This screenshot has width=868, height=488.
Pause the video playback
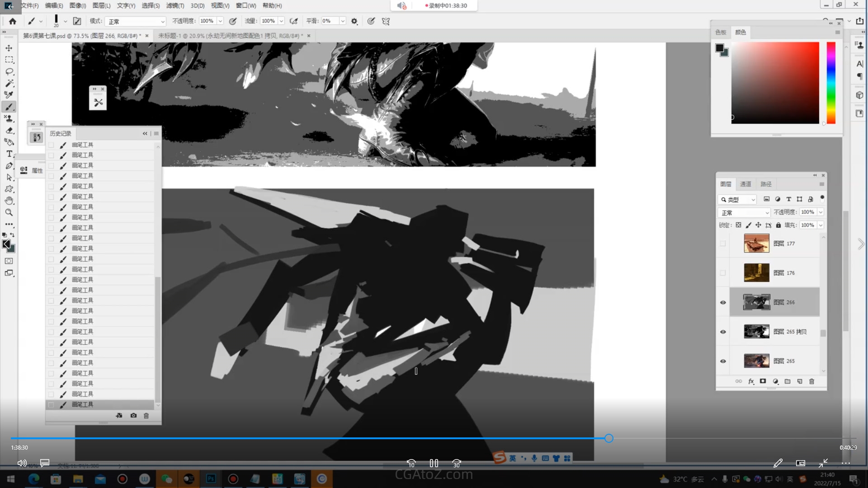434,463
